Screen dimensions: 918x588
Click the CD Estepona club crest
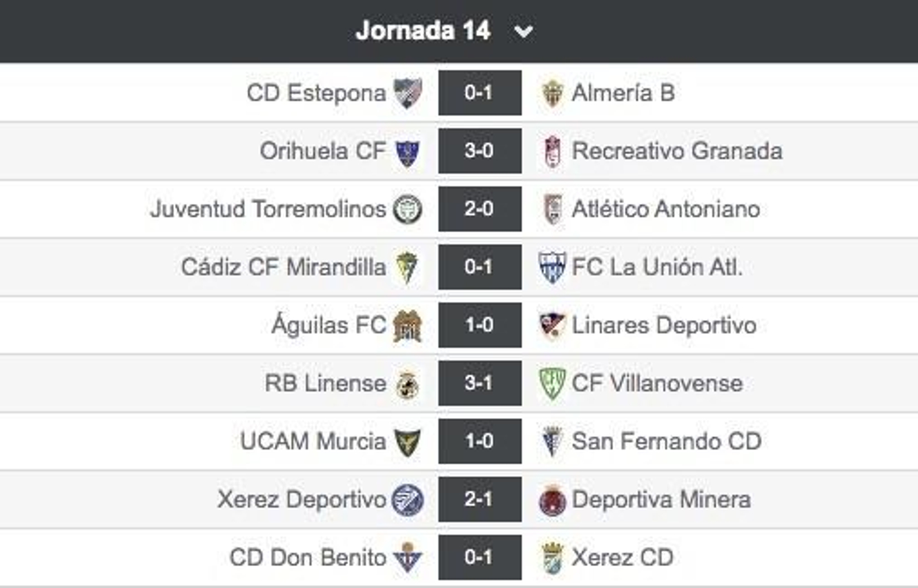[409, 92]
